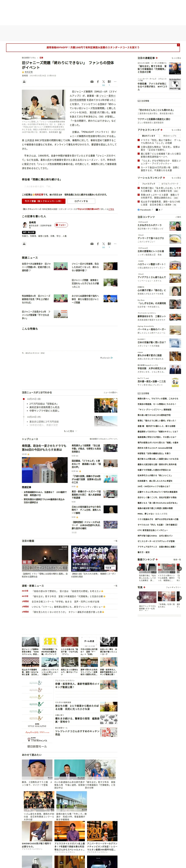Click こちら link in campaign notice
The height and width of the screenshot is (868, 186).
point(111,209)
